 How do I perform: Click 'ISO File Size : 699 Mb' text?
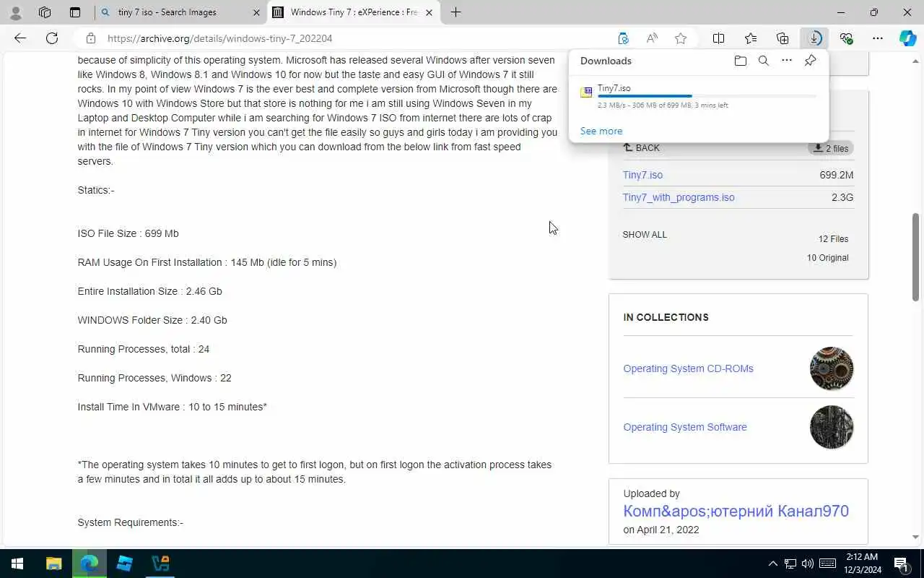tap(128, 233)
